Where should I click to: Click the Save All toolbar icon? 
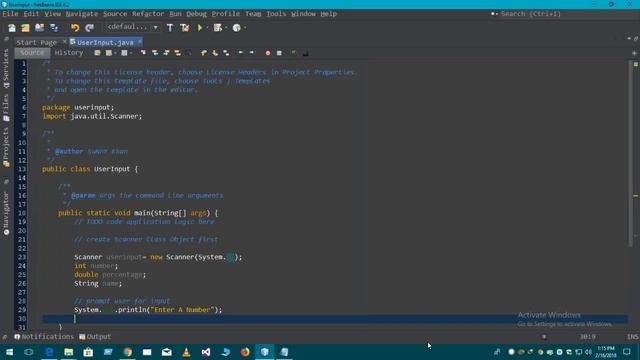pyautogui.click(x=54, y=28)
